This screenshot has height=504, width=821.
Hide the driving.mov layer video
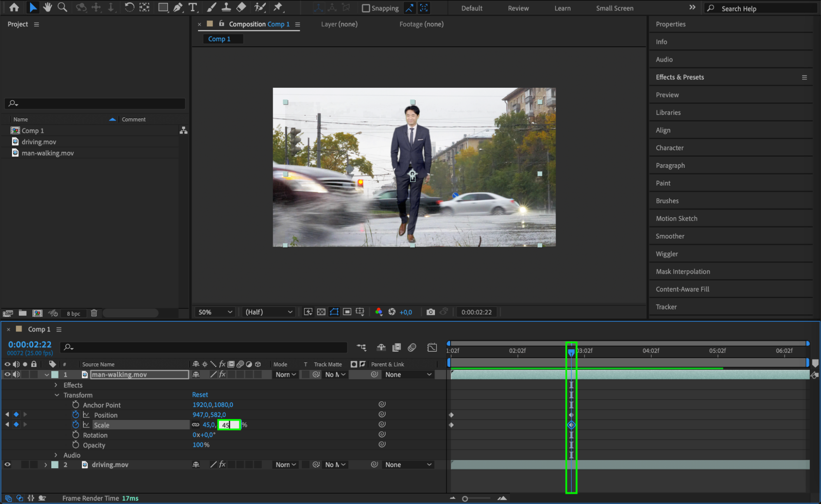click(7, 465)
